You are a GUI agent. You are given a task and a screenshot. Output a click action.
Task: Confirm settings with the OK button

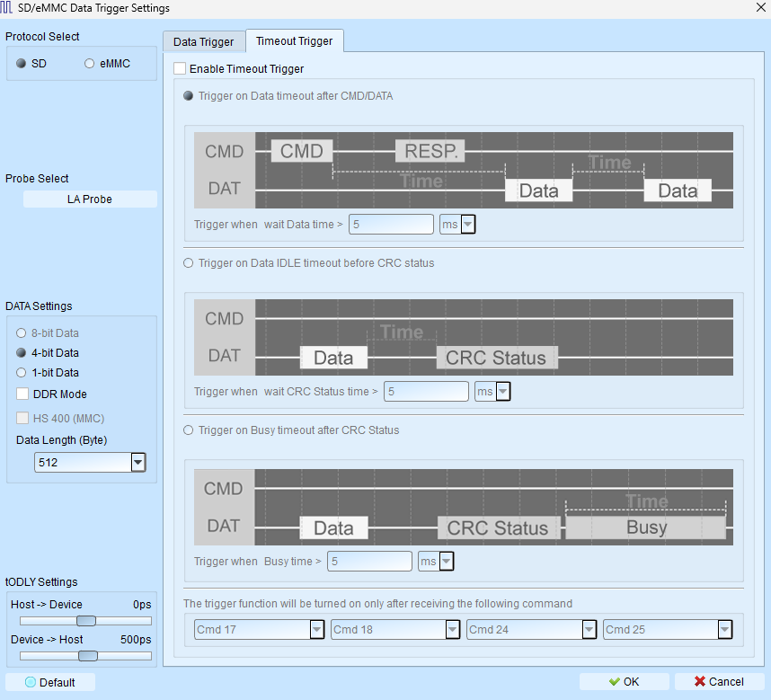pyautogui.click(x=624, y=681)
